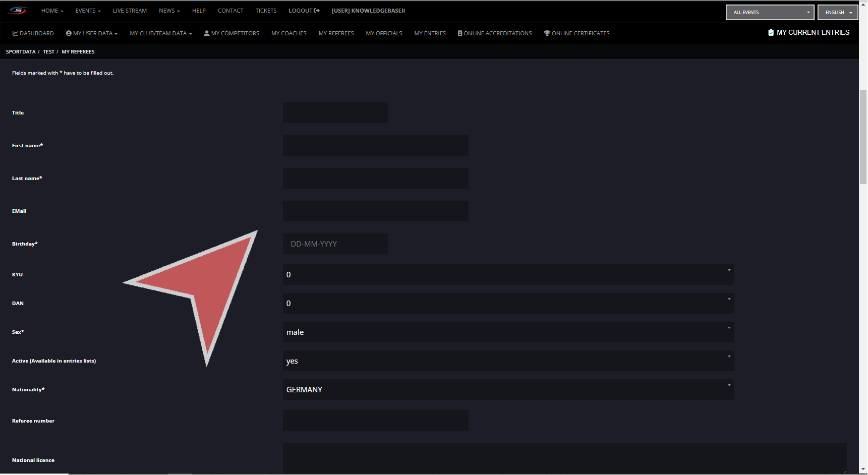Go to My Coaches tab
Viewport: 868px width, 475px height.
[x=288, y=33]
